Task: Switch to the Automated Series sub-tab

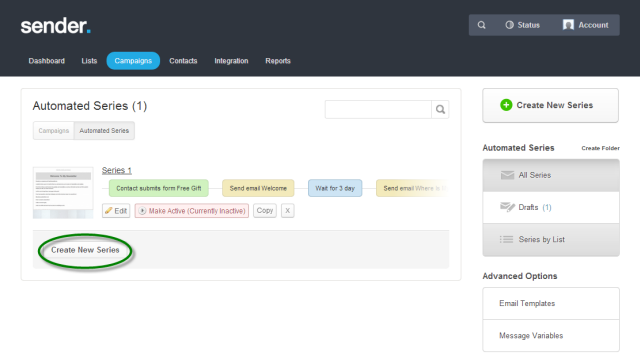Action: tap(104, 131)
